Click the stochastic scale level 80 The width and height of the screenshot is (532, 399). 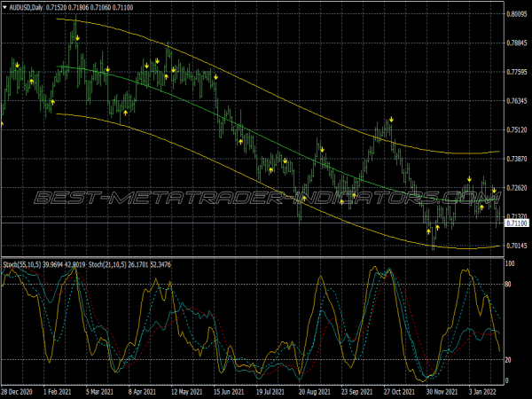(509, 285)
